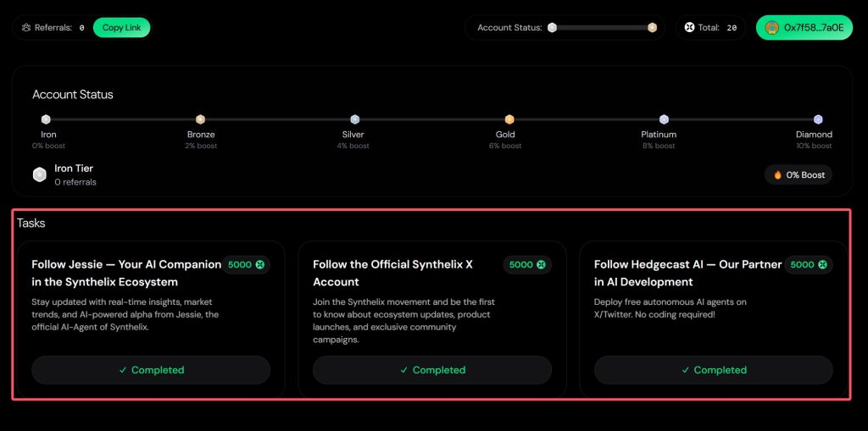Select the Iron tier marker icon
868x431 pixels.
(46, 119)
